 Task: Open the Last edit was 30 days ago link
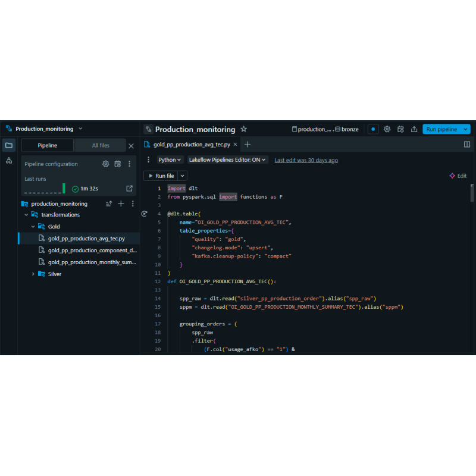pos(305,160)
